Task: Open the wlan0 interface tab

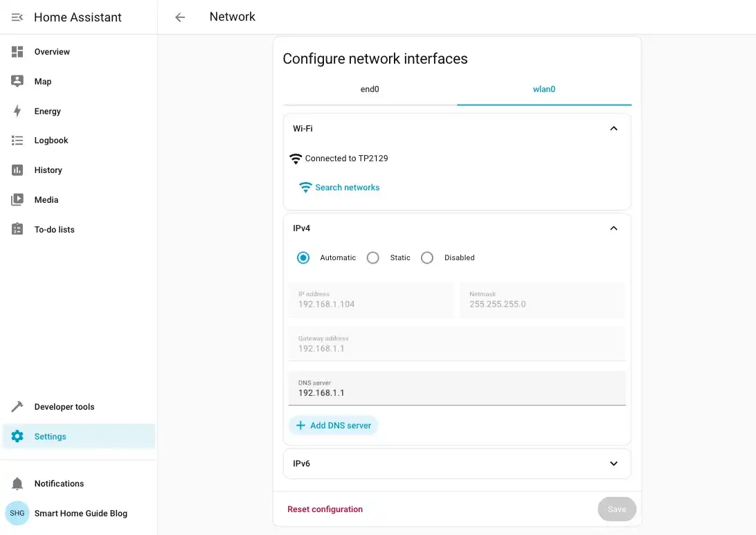Action: point(543,89)
